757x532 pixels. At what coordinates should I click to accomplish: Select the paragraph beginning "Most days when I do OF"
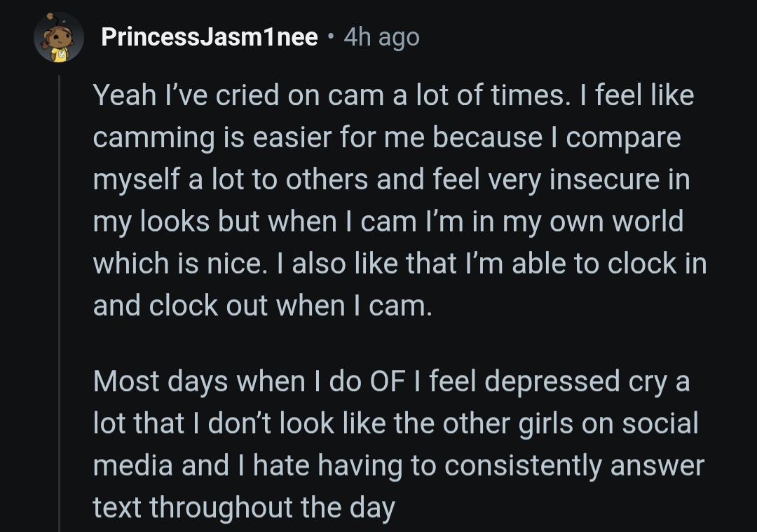(399, 444)
